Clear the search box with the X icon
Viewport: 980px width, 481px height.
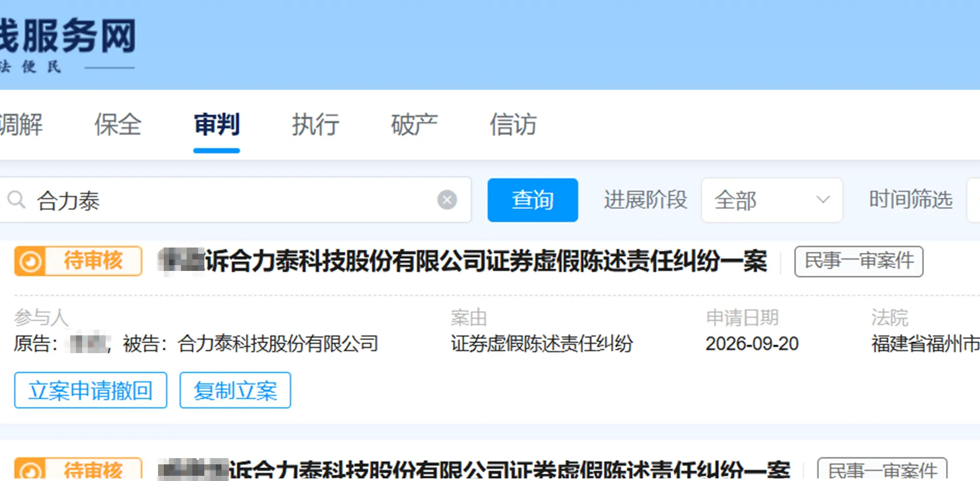click(x=447, y=200)
